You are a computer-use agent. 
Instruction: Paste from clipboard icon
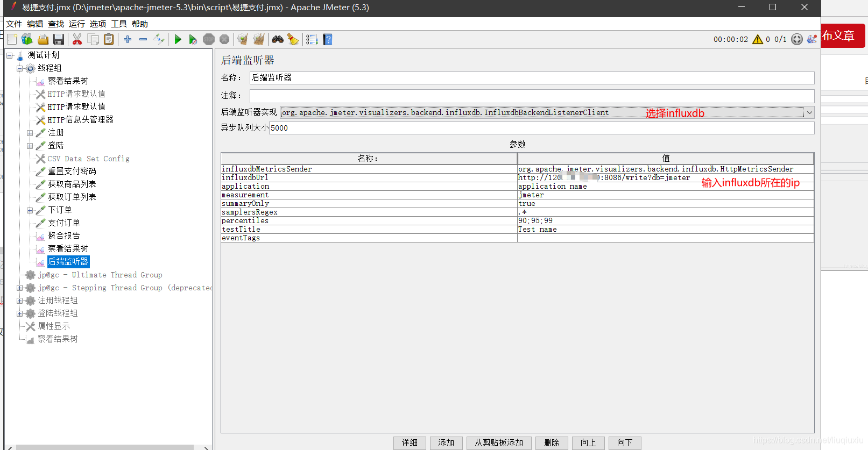[x=109, y=39]
